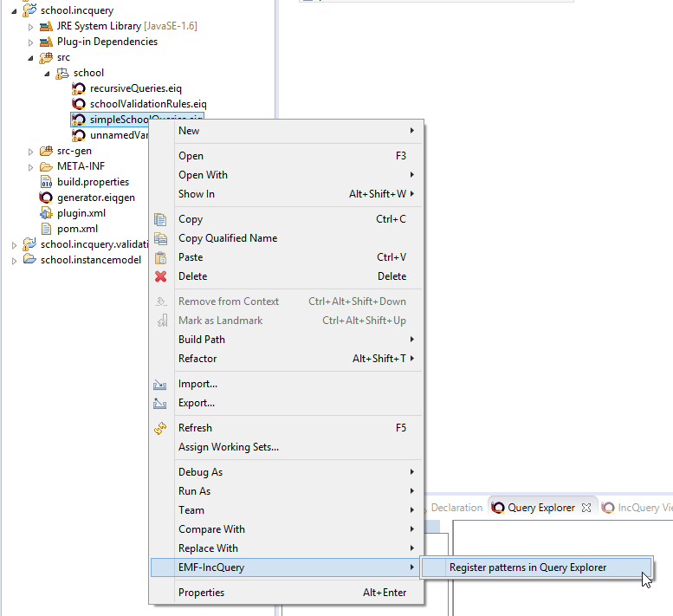Open the Team submenu
Image resolution: width=673 pixels, height=616 pixels.
(287, 510)
